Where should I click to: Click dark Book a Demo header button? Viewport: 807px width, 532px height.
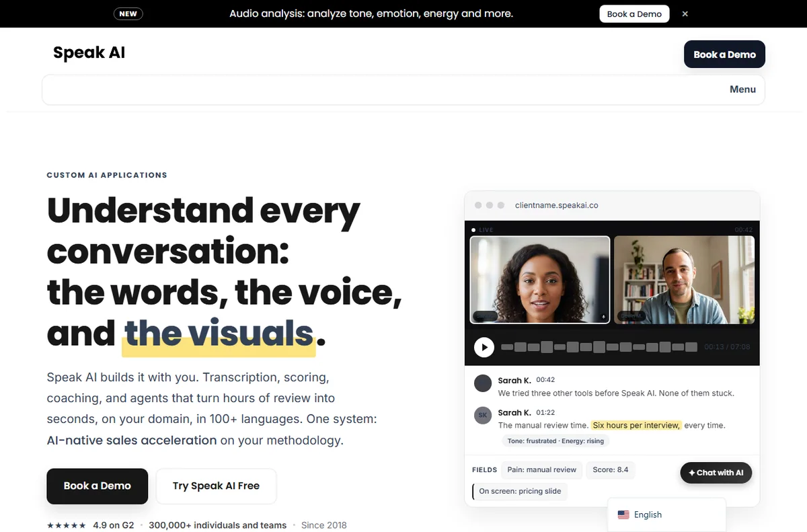[724, 54]
